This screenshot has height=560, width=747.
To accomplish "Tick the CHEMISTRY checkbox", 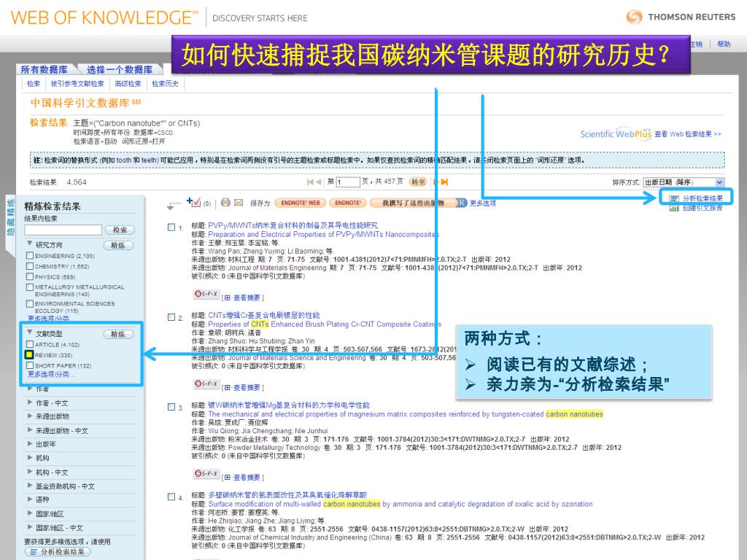I will click(x=29, y=266).
